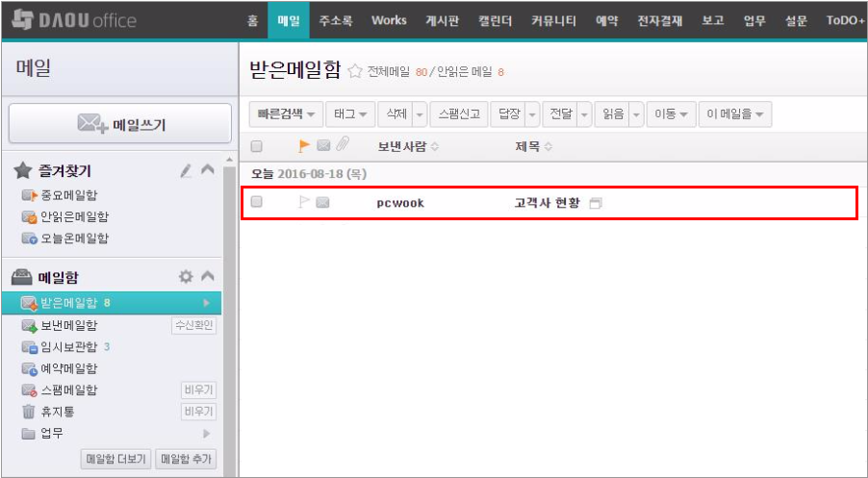Open the arrow next to 답장
The height and width of the screenshot is (478, 868).
532,114
